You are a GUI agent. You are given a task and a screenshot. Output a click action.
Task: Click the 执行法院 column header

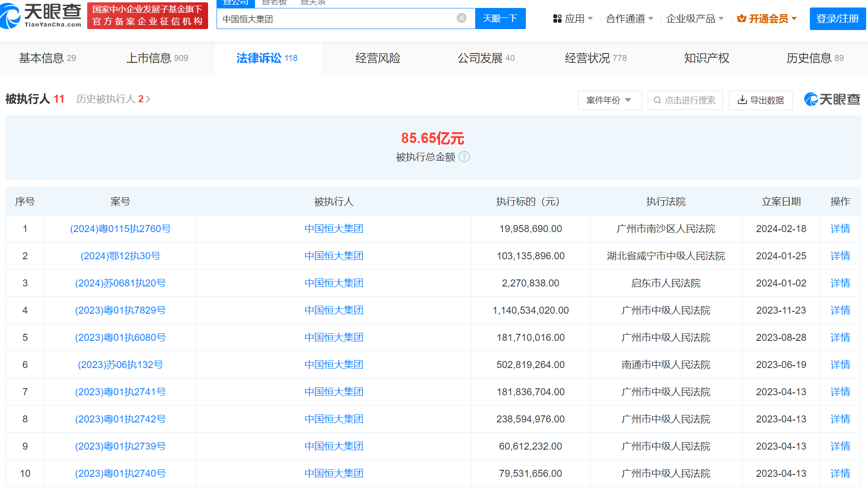pos(666,202)
